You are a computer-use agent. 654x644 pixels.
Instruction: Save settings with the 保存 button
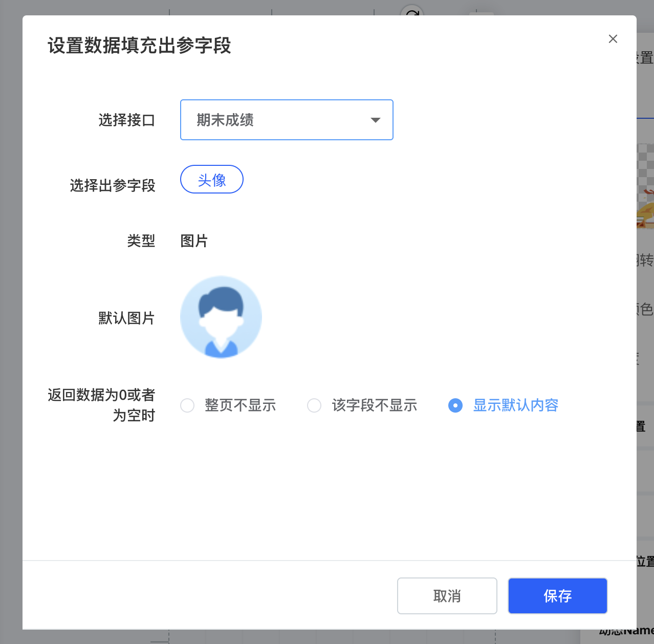point(558,596)
